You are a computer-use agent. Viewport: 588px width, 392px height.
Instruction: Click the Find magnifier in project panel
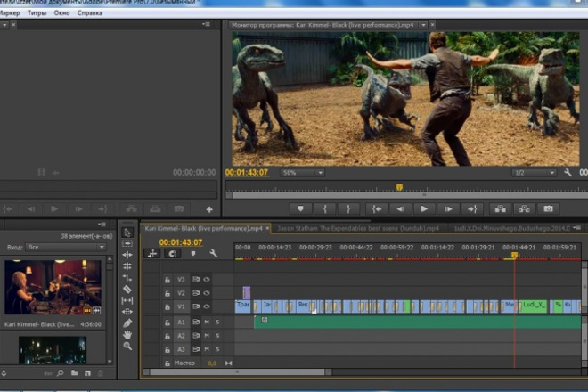pos(61,373)
